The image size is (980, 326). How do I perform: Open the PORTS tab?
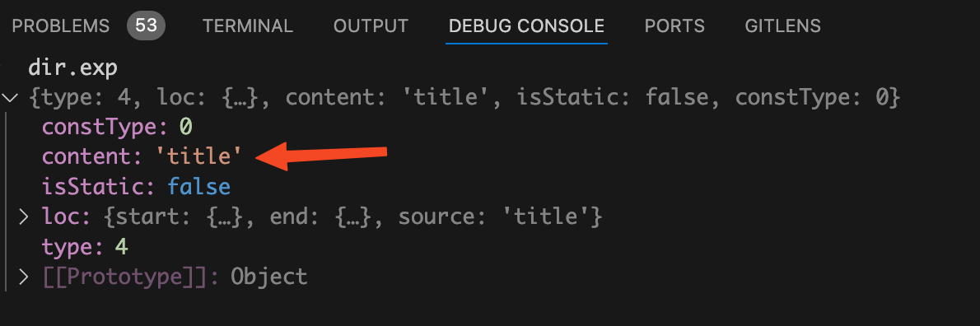pos(674,26)
